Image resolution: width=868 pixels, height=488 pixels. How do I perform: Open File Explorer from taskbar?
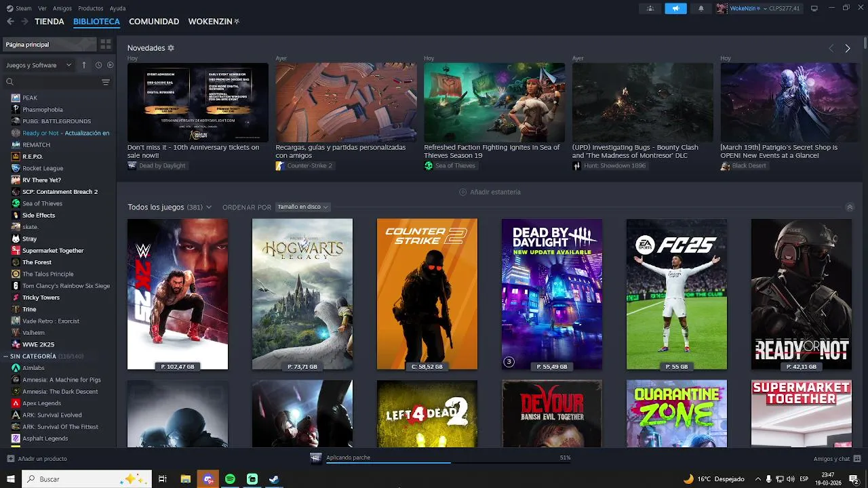(x=185, y=479)
